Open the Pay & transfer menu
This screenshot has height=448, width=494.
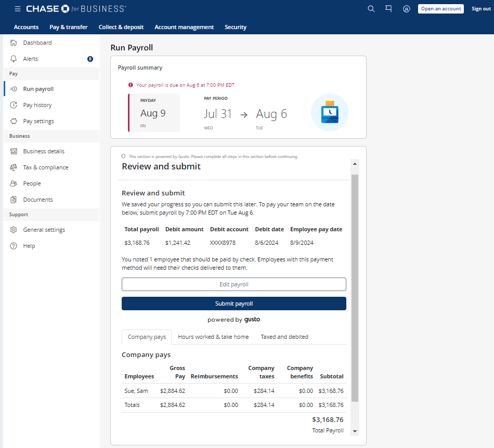point(69,27)
